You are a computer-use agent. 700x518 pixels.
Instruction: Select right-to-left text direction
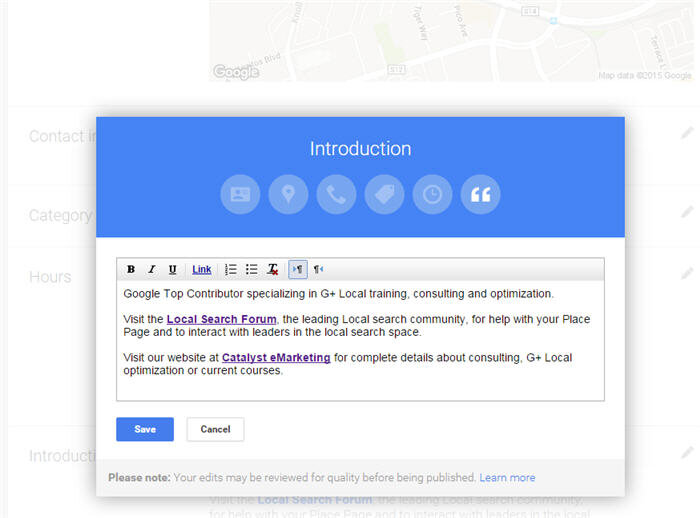318,269
